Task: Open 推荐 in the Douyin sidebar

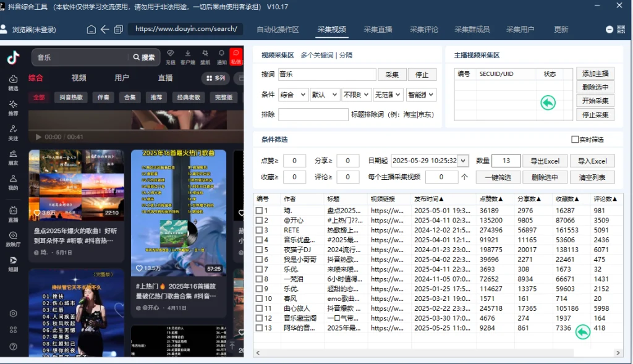Action: tap(14, 108)
